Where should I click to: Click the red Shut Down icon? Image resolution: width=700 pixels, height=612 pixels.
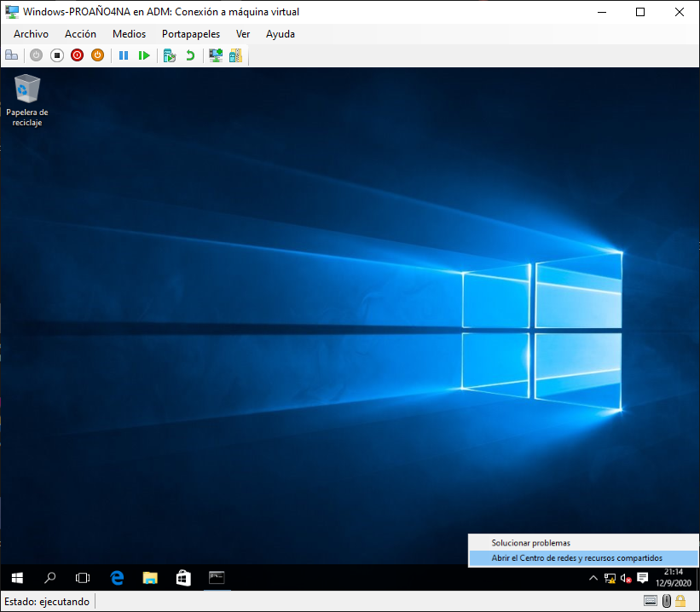coord(78,55)
